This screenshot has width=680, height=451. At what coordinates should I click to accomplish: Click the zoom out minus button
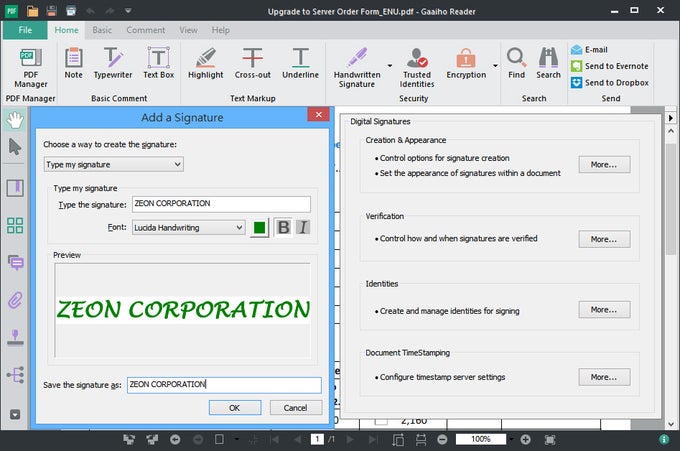tap(442, 440)
